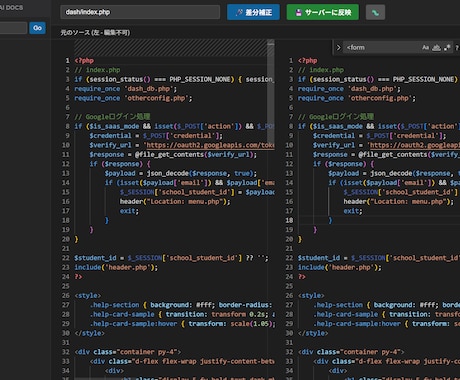Click include('header.php') in the right pane

(x=340, y=267)
